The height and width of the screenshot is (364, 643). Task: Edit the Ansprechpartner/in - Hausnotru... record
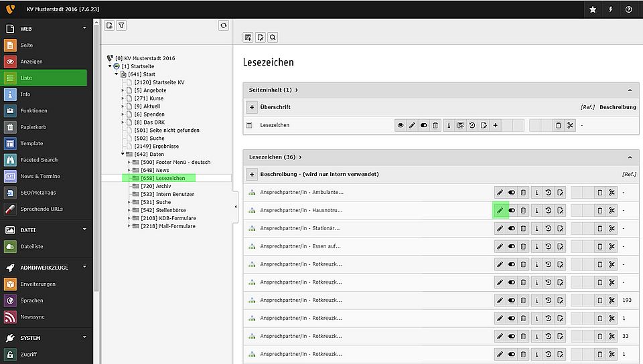[500, 210]
